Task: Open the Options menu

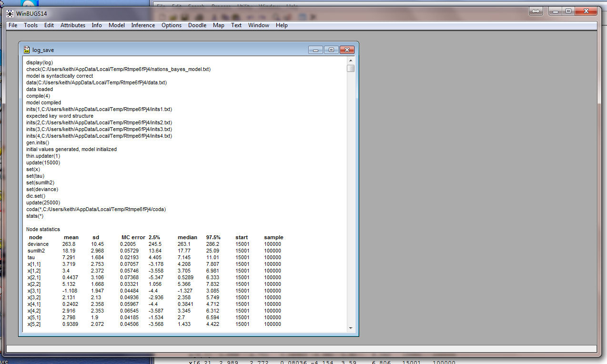Action: pos(172,25)
